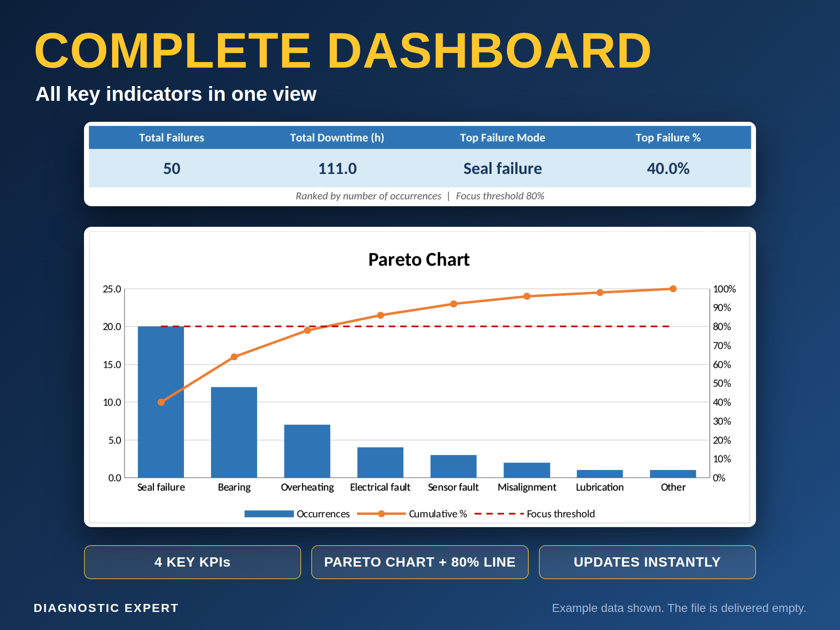
Task: Click the Total Downtime (h) header
Action: point(337,138)
